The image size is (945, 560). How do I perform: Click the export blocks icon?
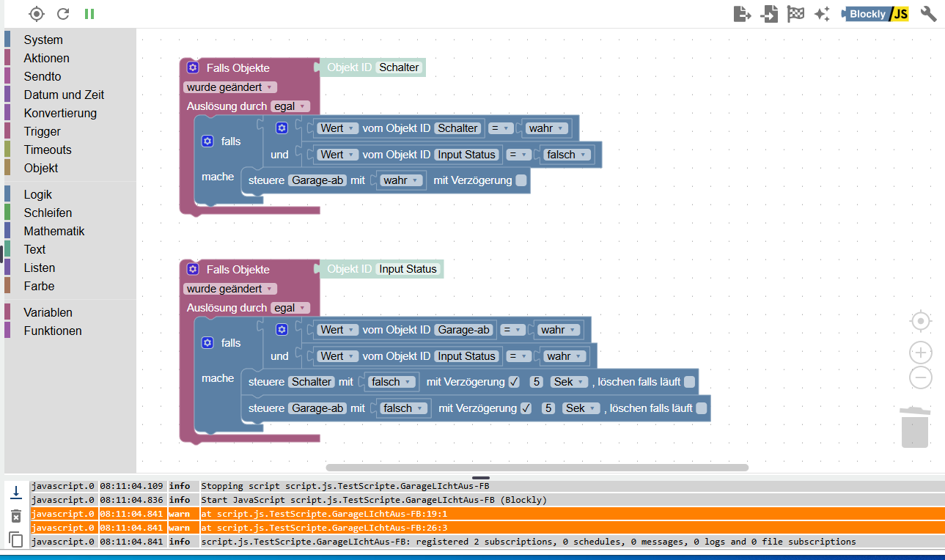pos(742,13)
